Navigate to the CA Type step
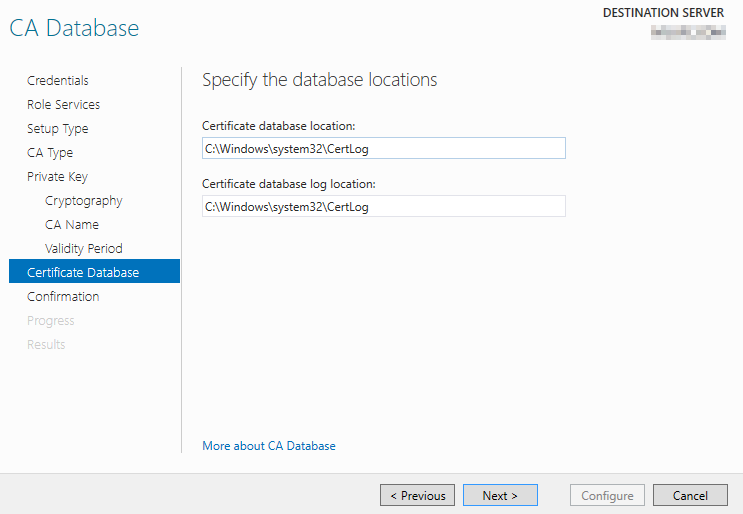Screen dimensions: 743x514 (x=50, y=153)
